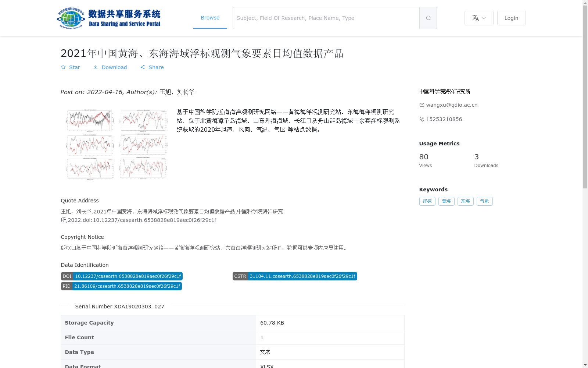
Task: Click the scrollbar up arrow
Action: pyautogui.click(x=585, y=3)
